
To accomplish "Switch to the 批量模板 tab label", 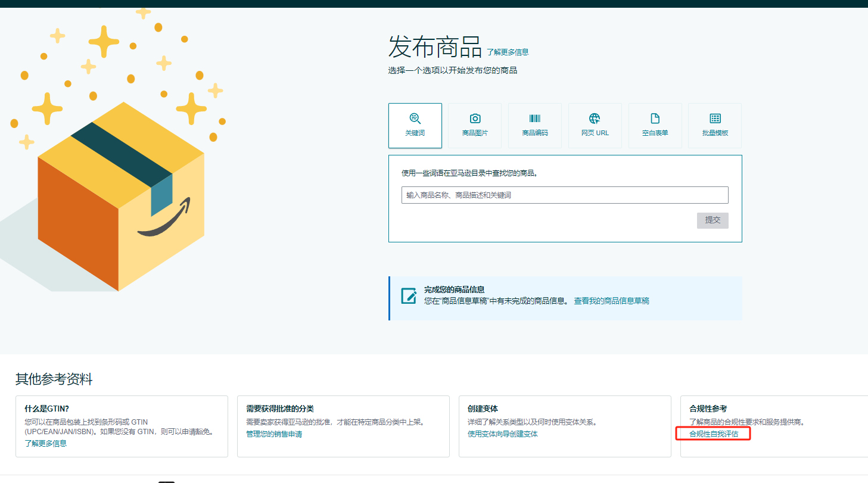I will pos(715,133).
